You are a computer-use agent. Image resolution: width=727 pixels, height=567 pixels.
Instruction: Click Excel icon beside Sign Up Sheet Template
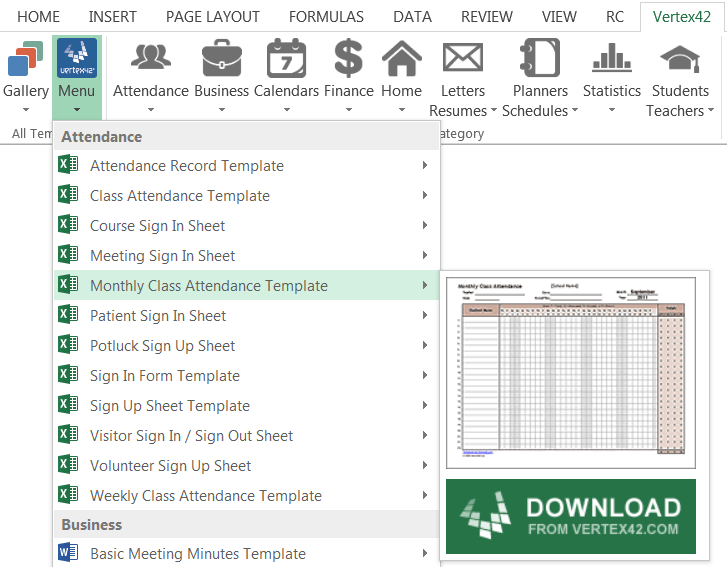68,405
